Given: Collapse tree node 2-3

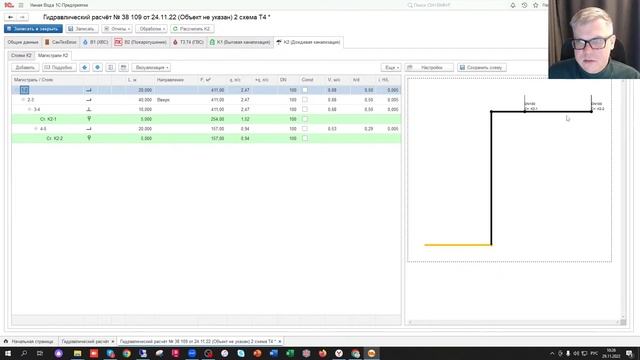Looking at the screenshot, I should point(23,100).
